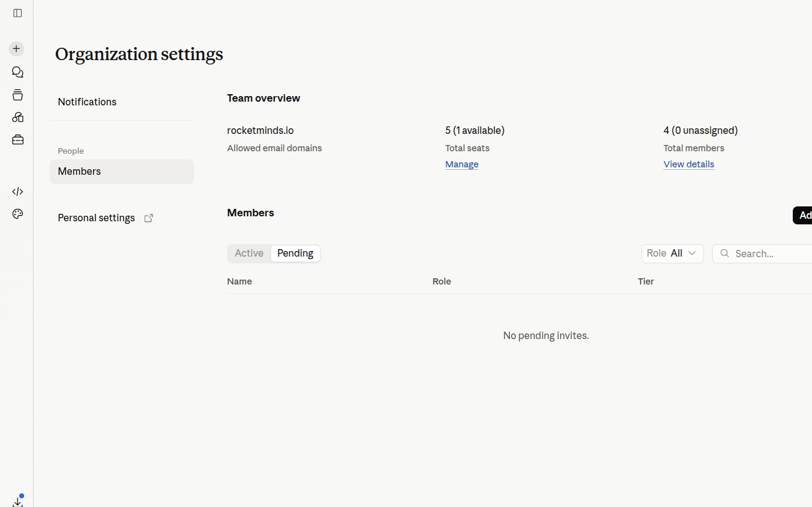Start a new chat with plus icon
The width and height of the screenshot is (812, 507).
tap(17, 48)
